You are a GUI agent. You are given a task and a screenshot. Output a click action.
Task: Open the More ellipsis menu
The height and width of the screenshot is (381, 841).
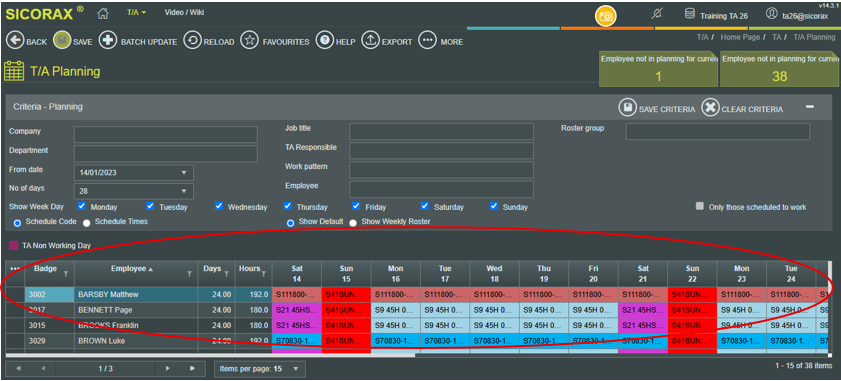coord(427,41)
